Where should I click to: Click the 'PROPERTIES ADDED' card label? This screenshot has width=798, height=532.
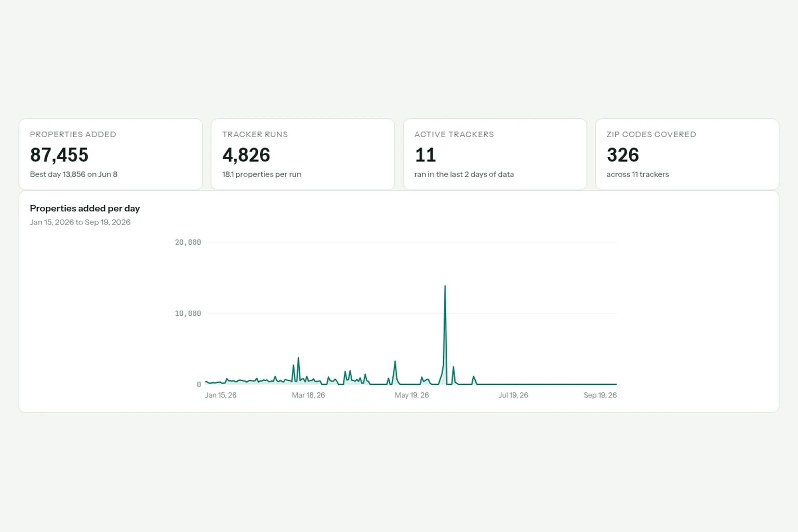[73, 134]
